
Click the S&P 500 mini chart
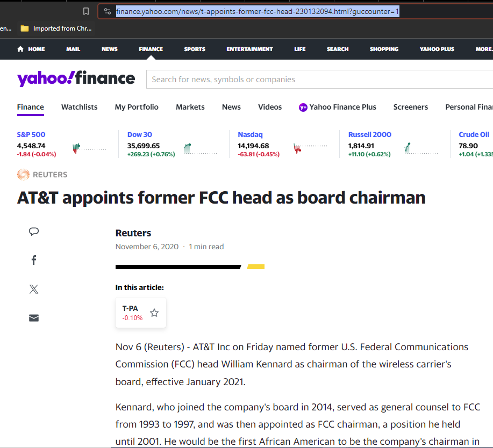89,148
